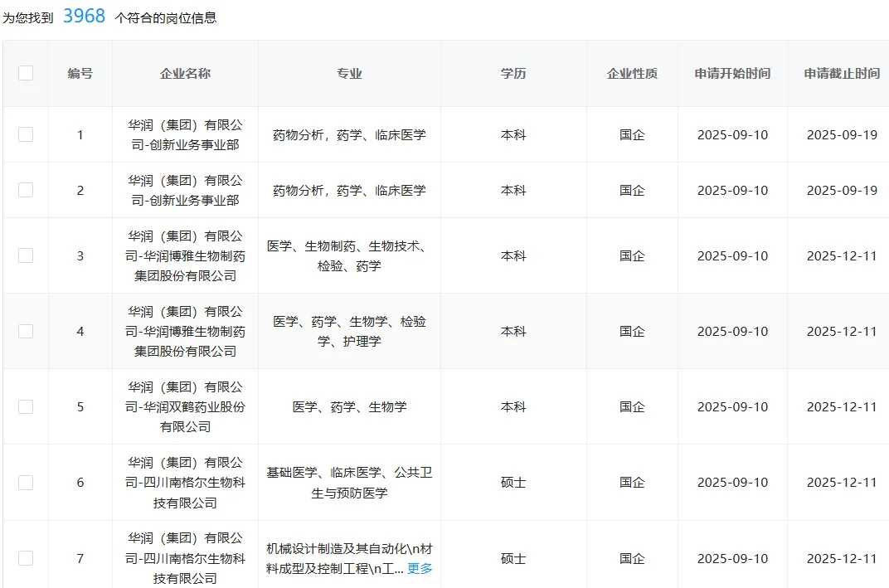The height and width of the screenshot is (588, 889).
Task: Click deadline 2025-12-11 in row 6
Action: coord(842,483)
